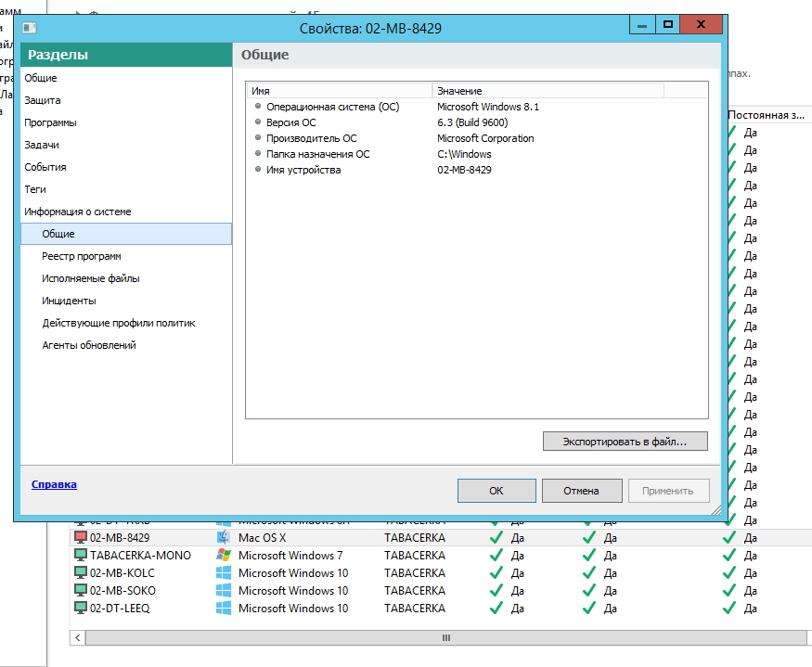Screen dimensions: 812x667
Task: Click the bullet icon beside Версия ОС
Action: coord(258,122)
